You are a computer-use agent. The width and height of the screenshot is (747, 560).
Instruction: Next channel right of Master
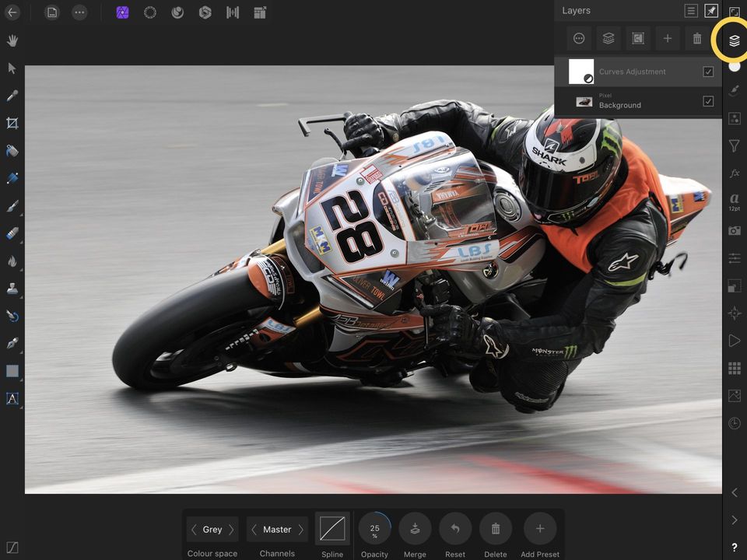pyautogui.click(x=300, y=529)
